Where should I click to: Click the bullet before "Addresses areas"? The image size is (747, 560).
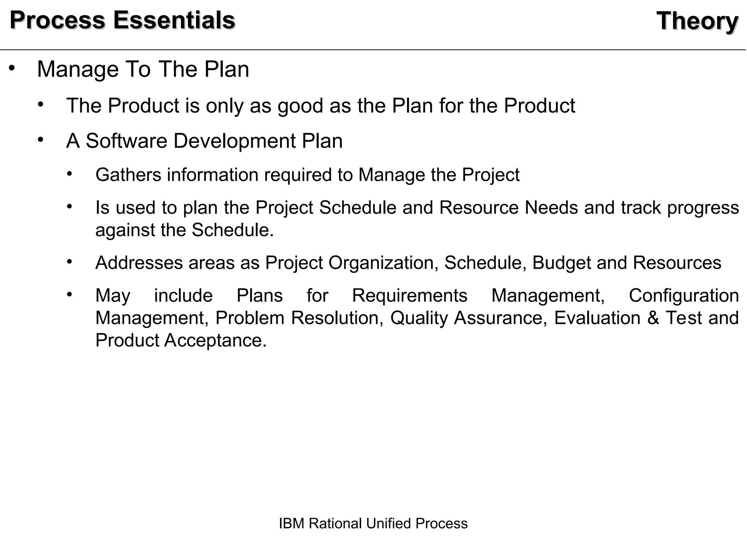pyautogui.click(x=70, y=261)
